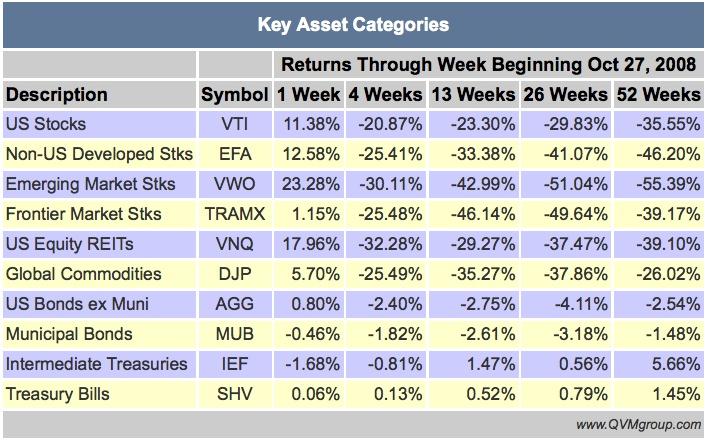Select the Description column header
The width and height of the screenshot is (708, 440).
[x=57, y=96]
